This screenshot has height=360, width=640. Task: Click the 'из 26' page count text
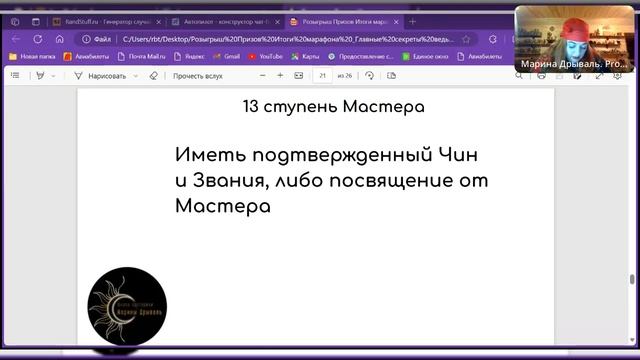click(344, 76)
